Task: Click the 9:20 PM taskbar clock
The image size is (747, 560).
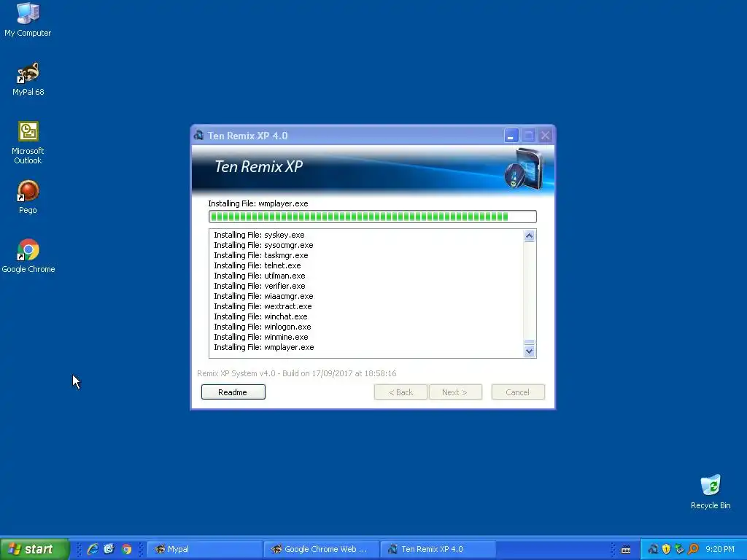Action: [720, 549]
